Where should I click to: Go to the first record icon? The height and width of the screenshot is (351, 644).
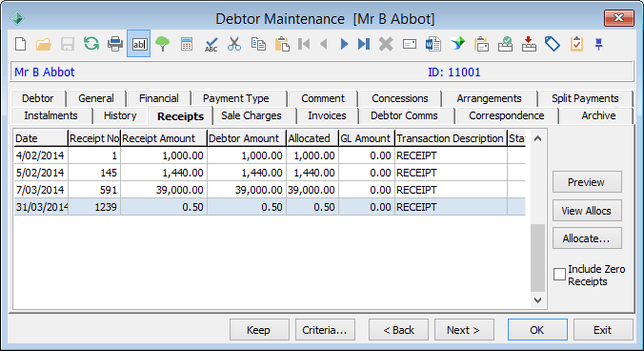coord(304,44)
